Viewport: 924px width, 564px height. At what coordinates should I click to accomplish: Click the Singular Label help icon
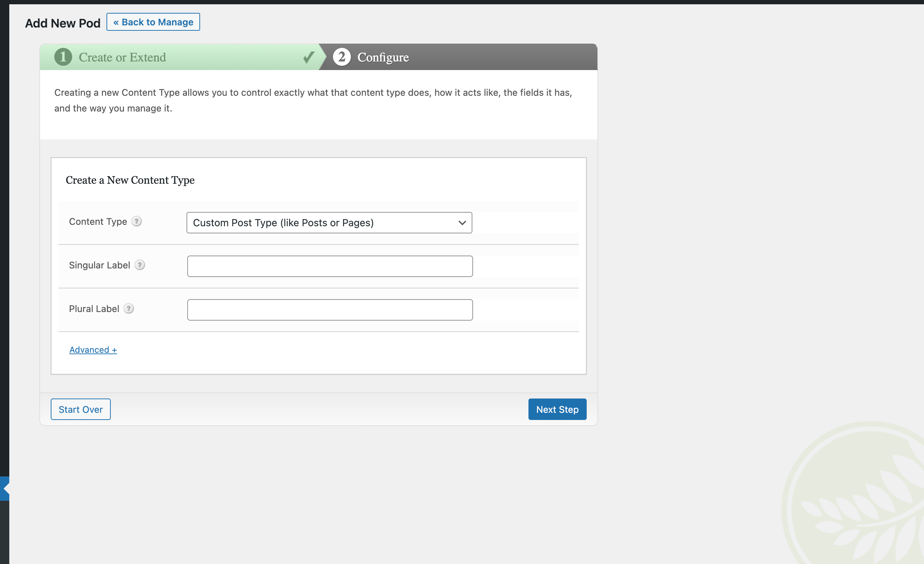point(140,265)
